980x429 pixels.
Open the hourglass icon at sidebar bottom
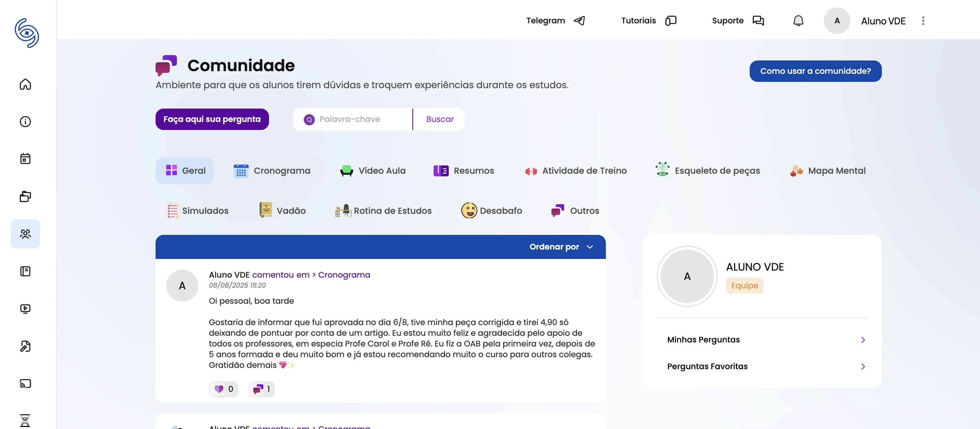[25, 421]
